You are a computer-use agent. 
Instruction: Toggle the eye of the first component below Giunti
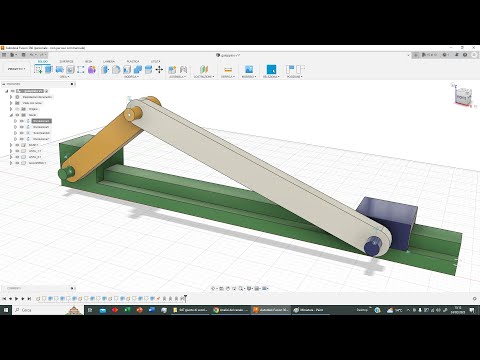pyautogui.click(x=17, y=145)
